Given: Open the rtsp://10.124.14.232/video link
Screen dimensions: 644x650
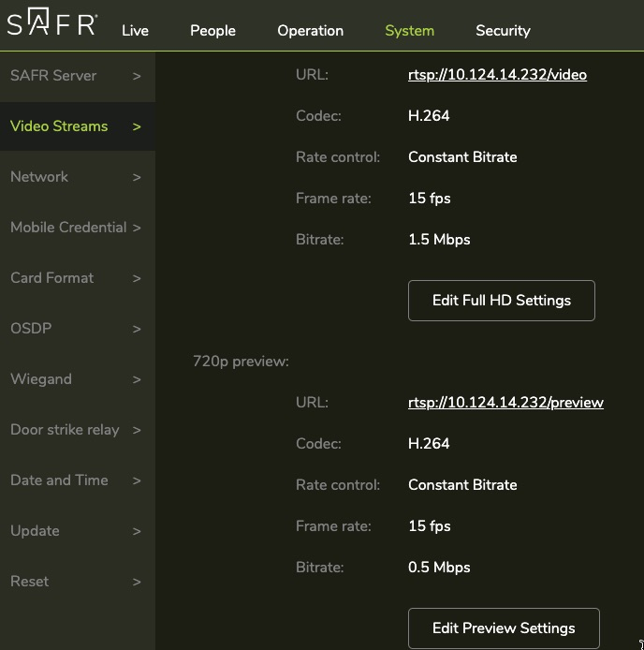Looking at the screenshot, I should tap(497, 75).
